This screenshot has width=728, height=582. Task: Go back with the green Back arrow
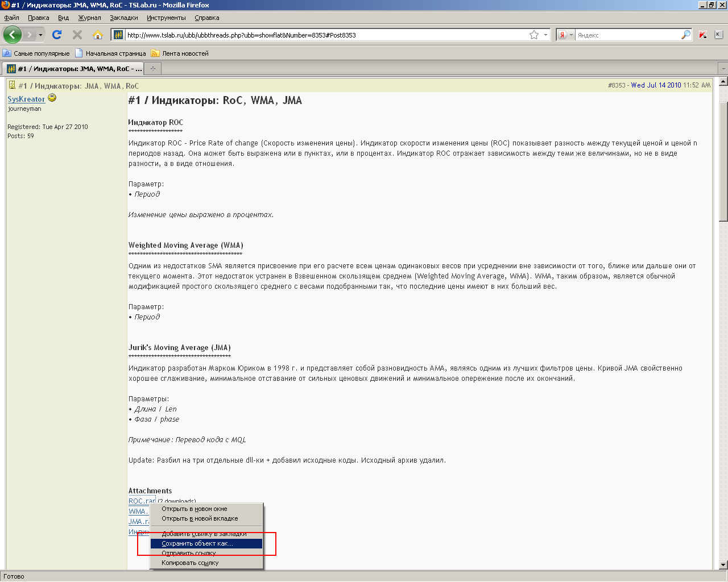(x=12, y=35)
